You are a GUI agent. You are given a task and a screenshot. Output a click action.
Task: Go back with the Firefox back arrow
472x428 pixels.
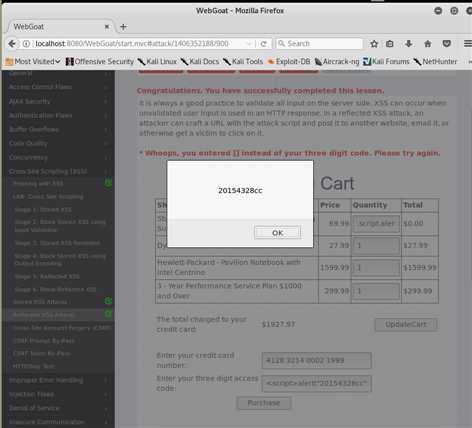click(12, 44)
